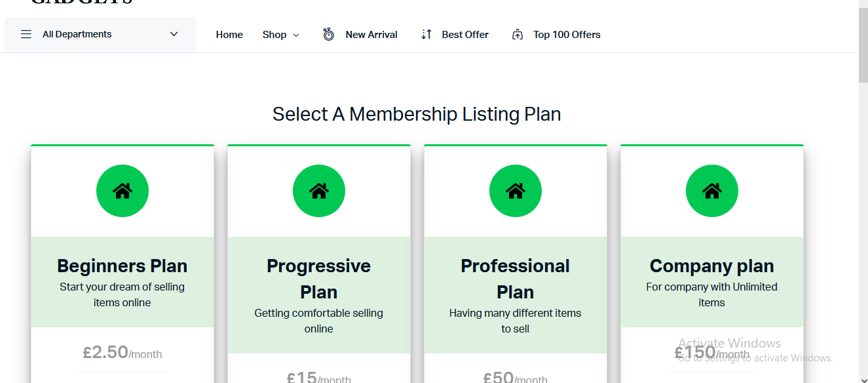Click the New Arrival medal icon
This screenshot has height=383, width=868.
coord(329,35)
